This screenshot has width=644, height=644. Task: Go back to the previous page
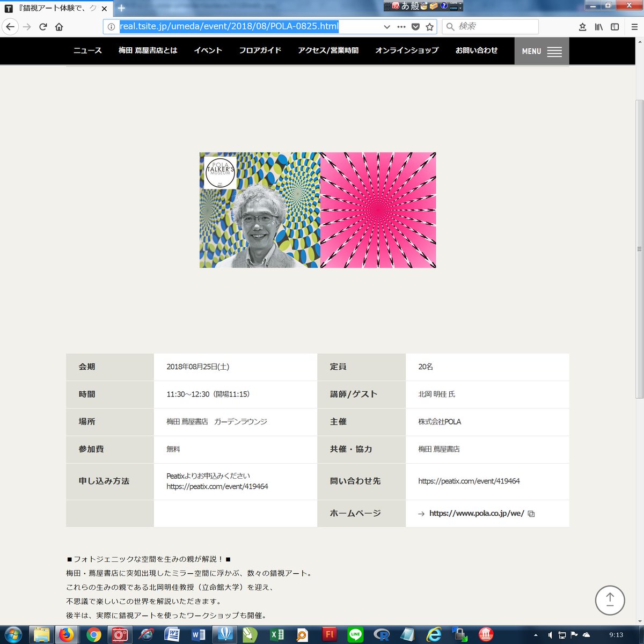pos(10,27)
